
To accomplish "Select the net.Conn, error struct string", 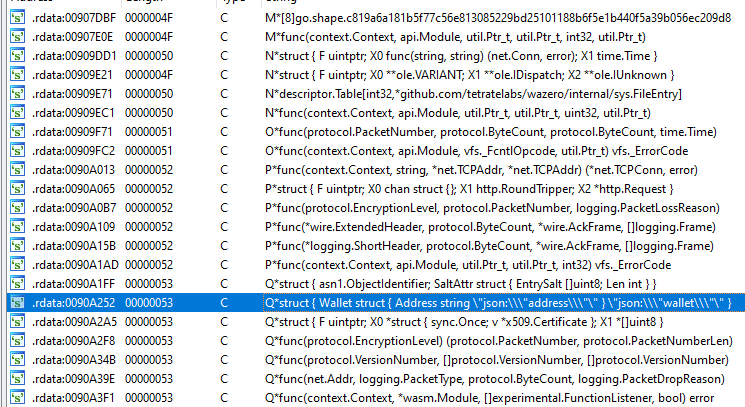I will (461, 56).
